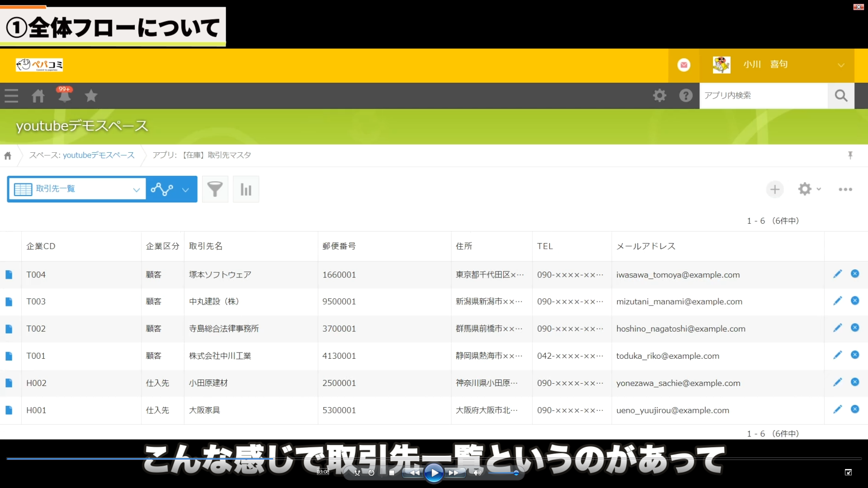Click the favorites star icon

pyautogui.click(x=91, y=96)
